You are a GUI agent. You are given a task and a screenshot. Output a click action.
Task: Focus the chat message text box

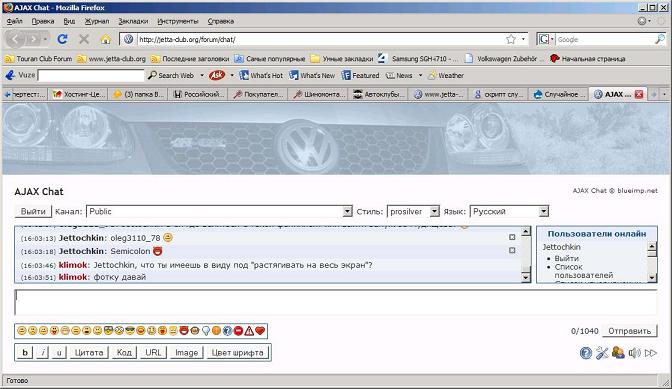(x=336, y=302)
